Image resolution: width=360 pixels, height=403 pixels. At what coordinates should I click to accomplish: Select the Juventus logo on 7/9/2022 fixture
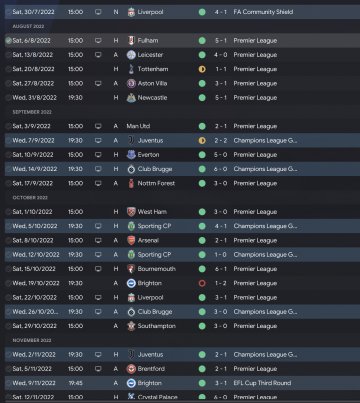(x=131, y=140)
